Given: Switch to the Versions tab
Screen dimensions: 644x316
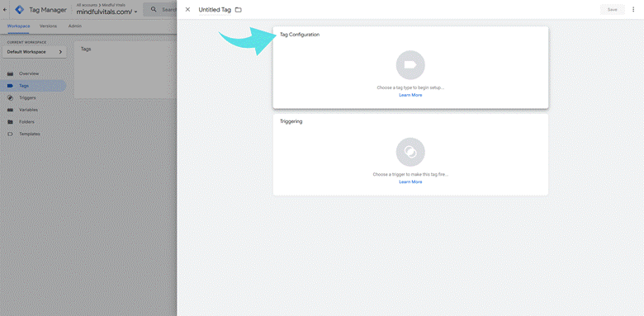Looking at the screenshot, I should [48, 26].
